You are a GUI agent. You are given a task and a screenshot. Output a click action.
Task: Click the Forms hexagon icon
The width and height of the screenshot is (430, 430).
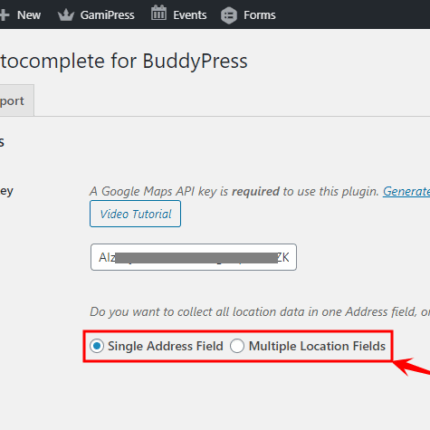click(229, 15)
